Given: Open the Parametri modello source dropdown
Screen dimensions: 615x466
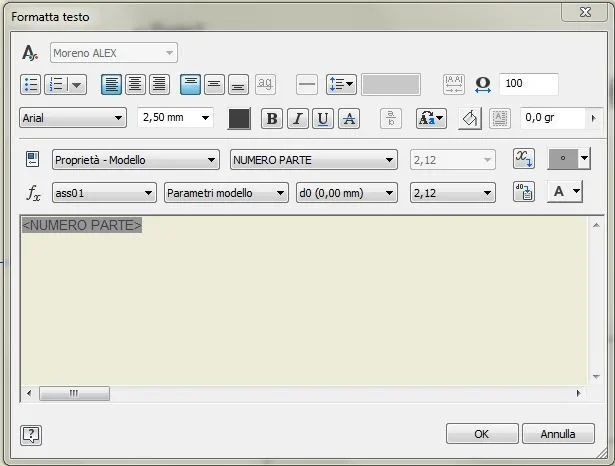Looking at the screenshot, I should point(226,193).
